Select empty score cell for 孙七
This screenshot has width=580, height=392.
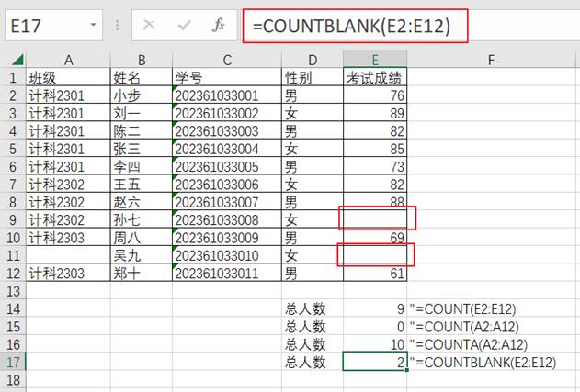(374, 220)
